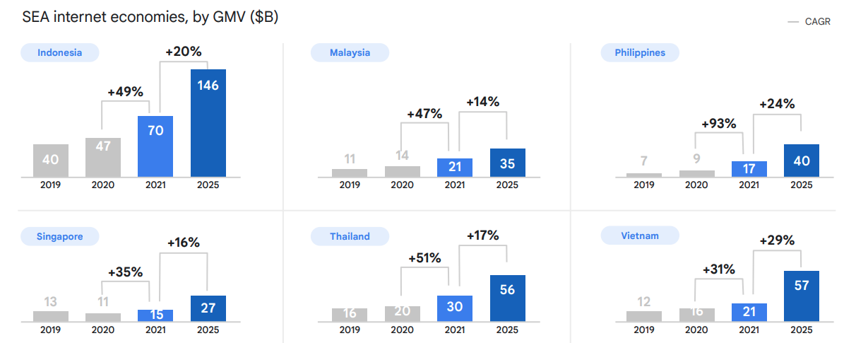Click the Thailand country label pill
868x343 pixels.
click(x=350, y=236)
